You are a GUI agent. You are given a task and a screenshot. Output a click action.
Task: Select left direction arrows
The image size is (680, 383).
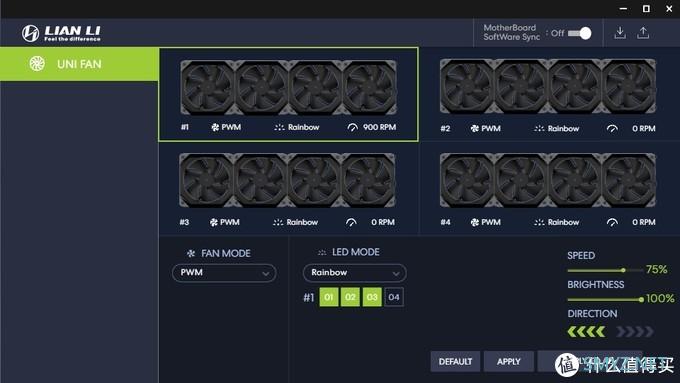tap(586, 332)
